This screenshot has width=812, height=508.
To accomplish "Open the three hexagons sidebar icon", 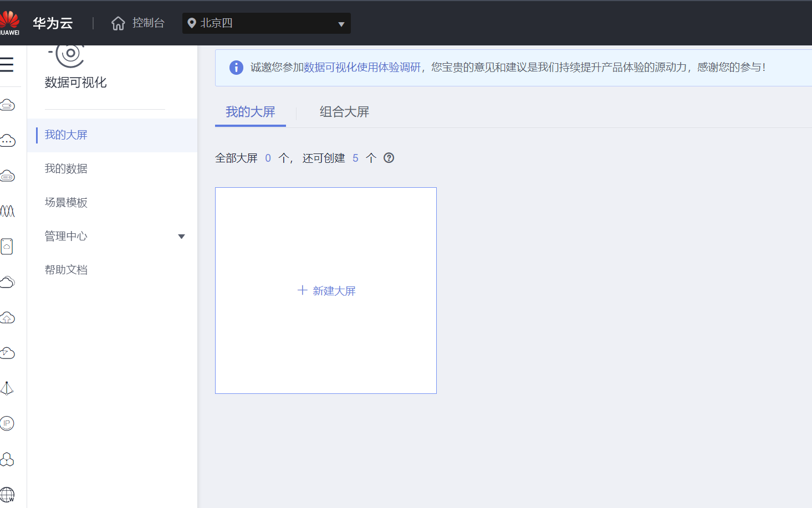I will point(7,459).
